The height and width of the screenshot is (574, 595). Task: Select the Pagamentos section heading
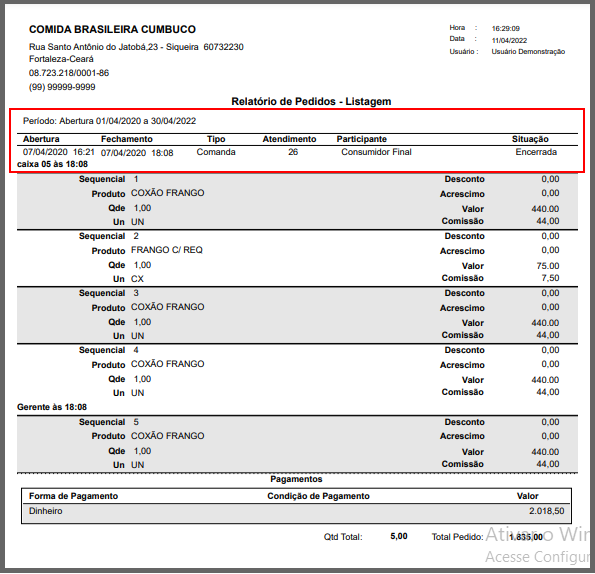(x=296, y=479)
